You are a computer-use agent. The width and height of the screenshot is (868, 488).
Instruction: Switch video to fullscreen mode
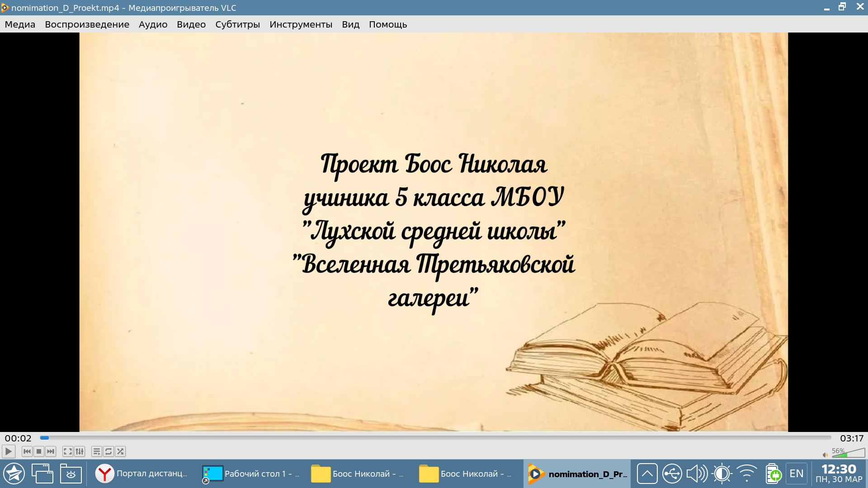coord(68,451)
